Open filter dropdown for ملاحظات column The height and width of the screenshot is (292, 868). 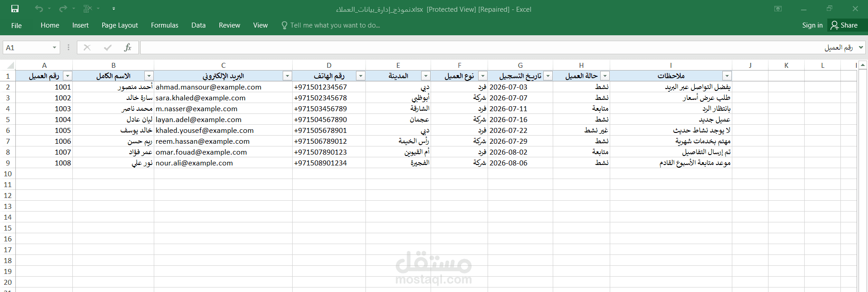coord(727,76)
